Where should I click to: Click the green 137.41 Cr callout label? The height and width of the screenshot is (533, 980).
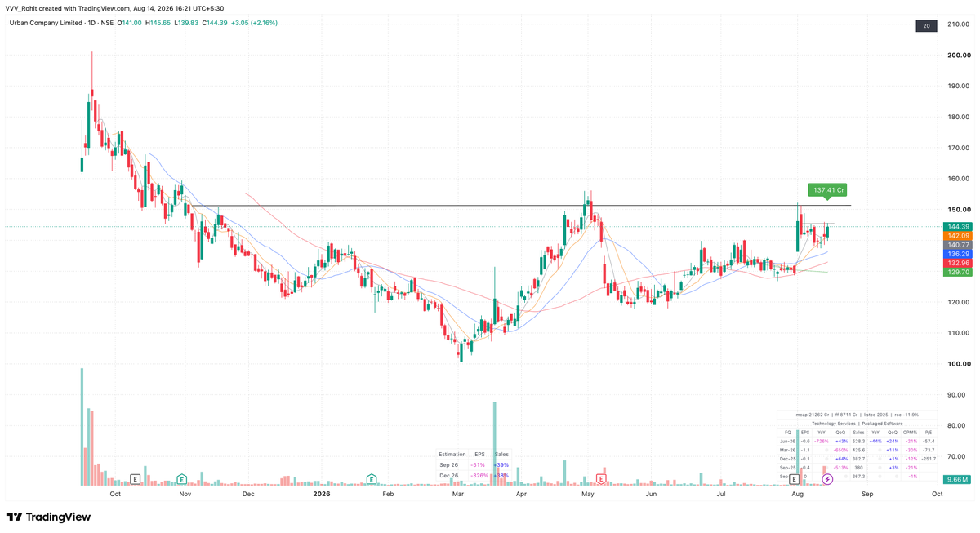[827, 189]
